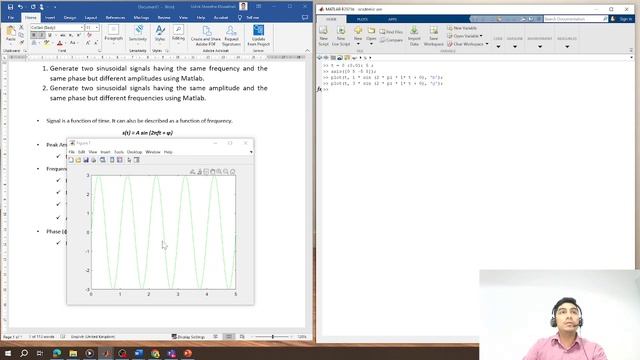Open Windows taskbar search
640x360 pixels.
(x=24, y=353)
